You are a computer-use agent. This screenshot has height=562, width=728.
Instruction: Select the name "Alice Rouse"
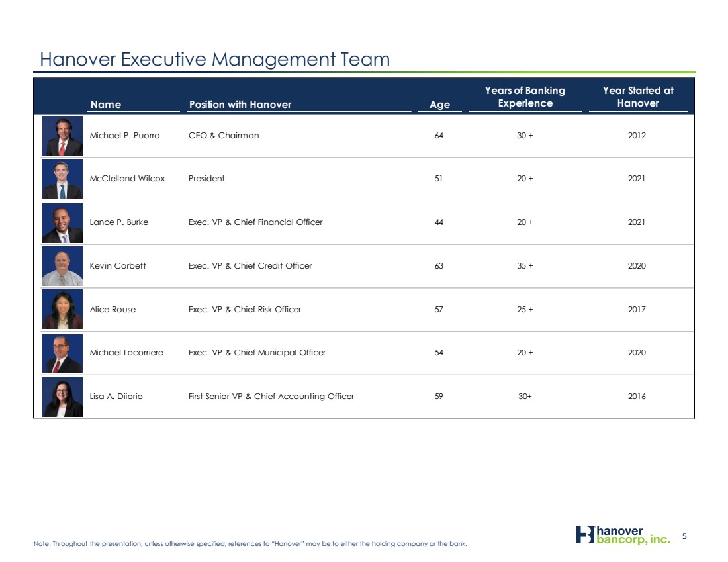click(113, 310)
